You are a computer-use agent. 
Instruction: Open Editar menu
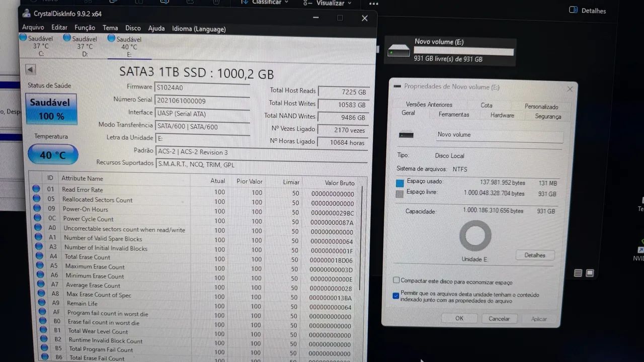[59, 28]
